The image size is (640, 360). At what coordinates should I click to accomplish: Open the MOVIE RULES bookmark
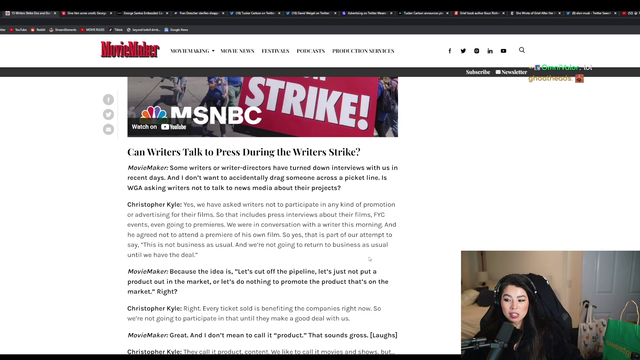[92, 30]
